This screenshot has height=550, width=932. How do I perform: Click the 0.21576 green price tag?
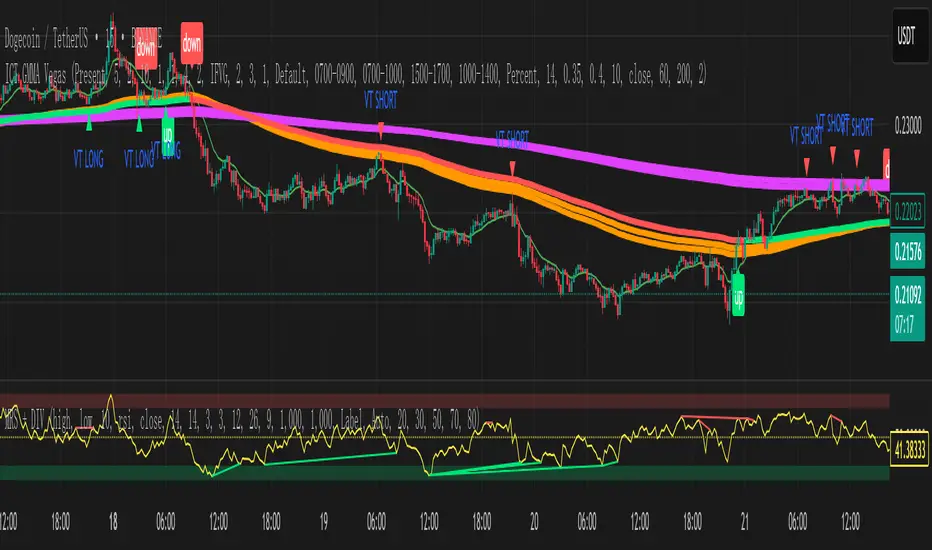click(x=908, y=252)
